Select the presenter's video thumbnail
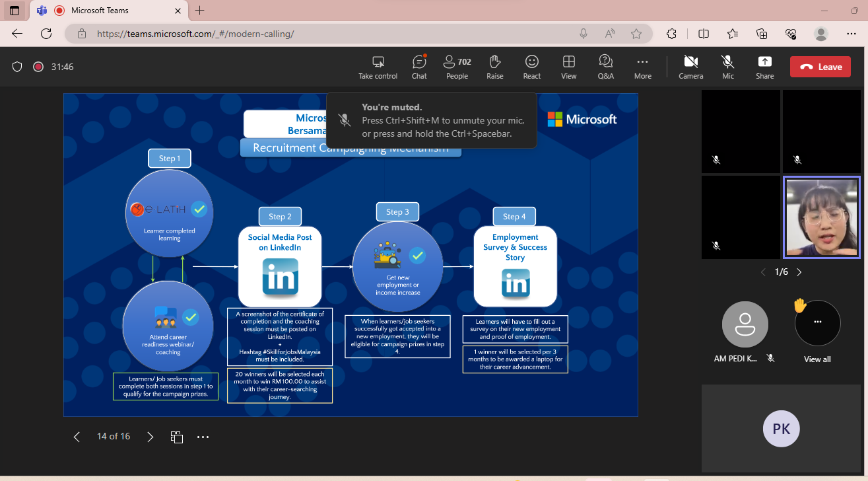 tap(821, 217)
